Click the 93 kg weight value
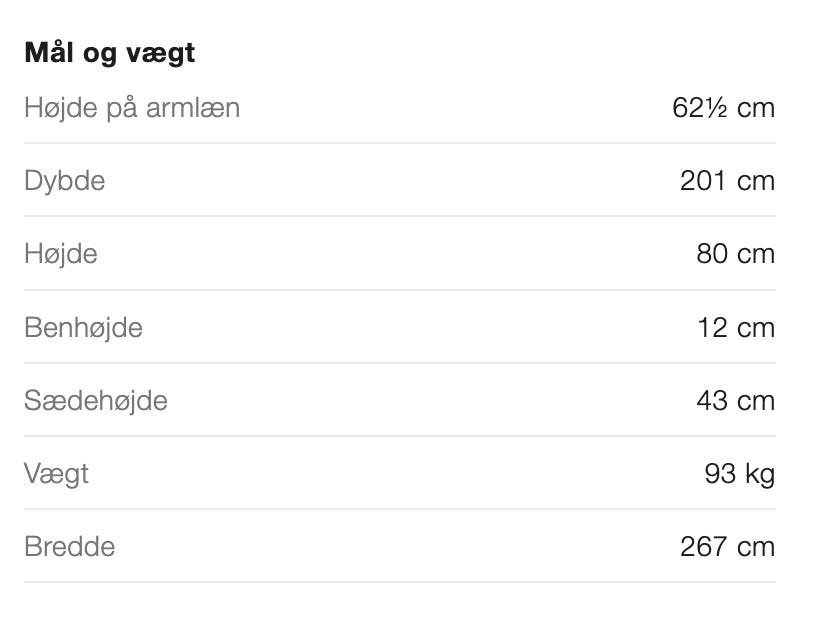 (x=739, y=473)
